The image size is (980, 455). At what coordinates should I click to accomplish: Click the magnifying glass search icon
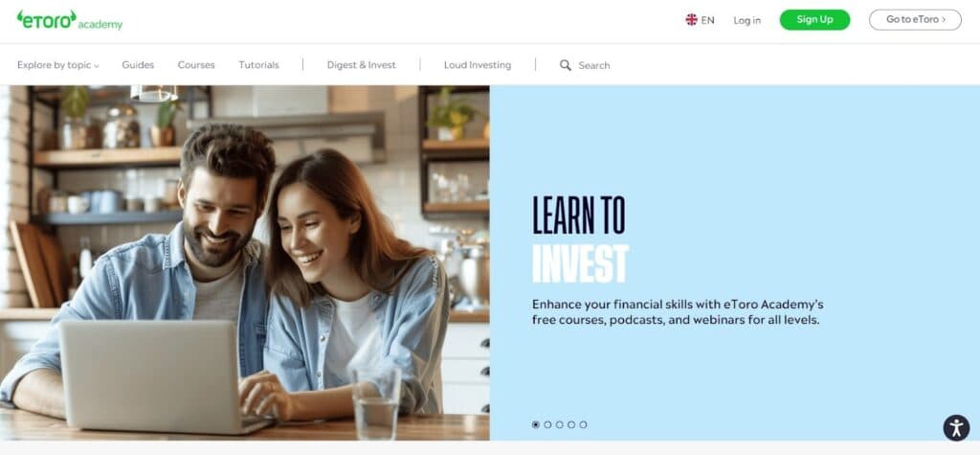[565, 65]
